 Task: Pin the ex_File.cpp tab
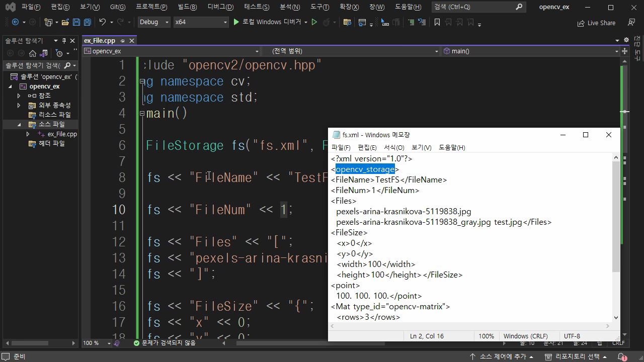coord(123,41)
